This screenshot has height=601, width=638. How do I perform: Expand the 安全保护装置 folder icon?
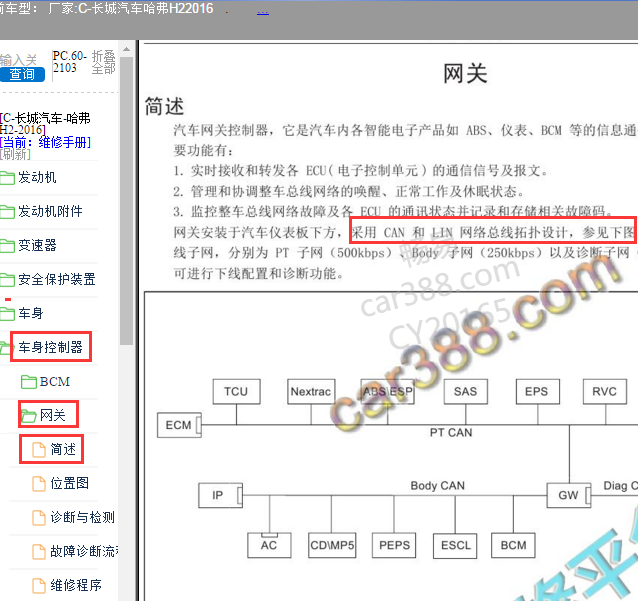click(7, 280)
